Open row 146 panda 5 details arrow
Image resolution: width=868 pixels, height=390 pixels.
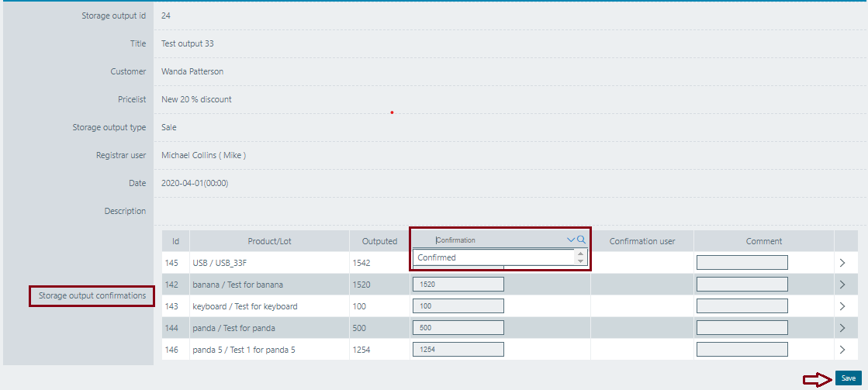(843, 350)
